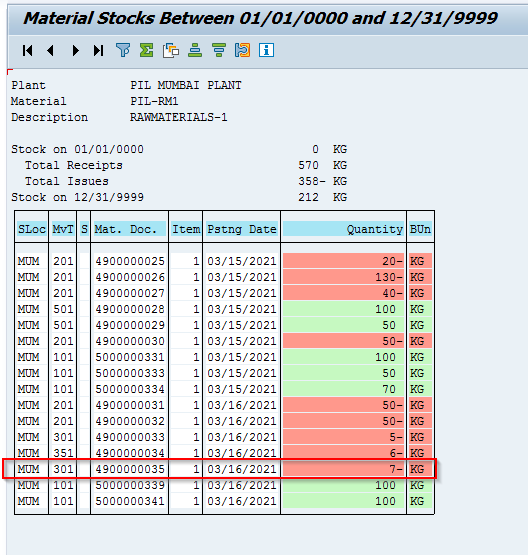This screenshot has height=555, width=528.
Task: Show the blue information icon
Action: (266, 50)
